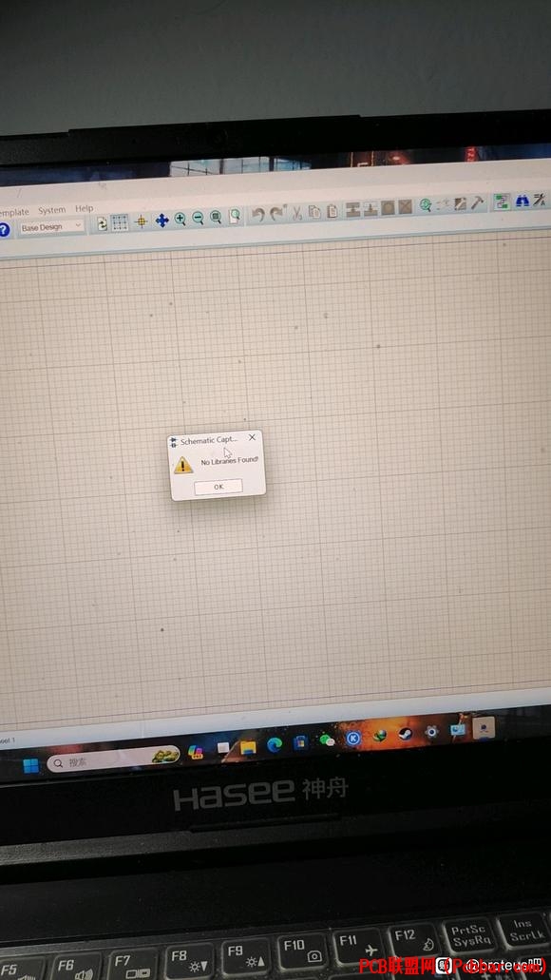Open the Template menu

click(x=13, y=213)
